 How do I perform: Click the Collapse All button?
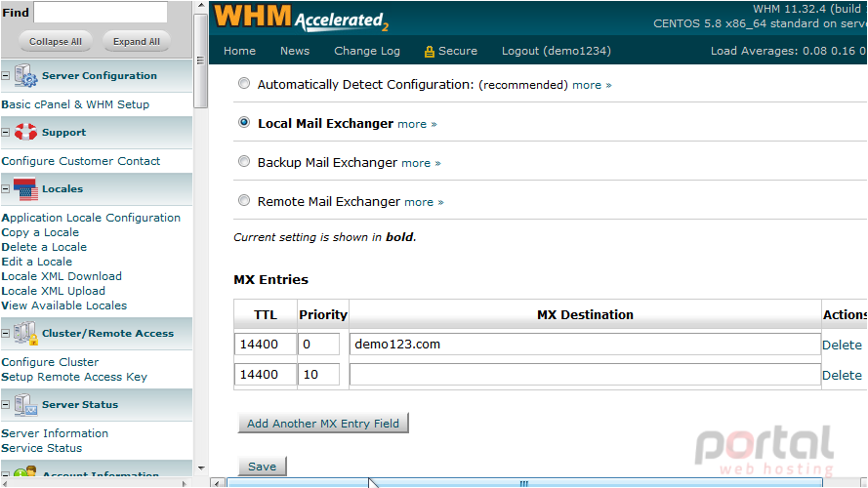coord(56,42)
